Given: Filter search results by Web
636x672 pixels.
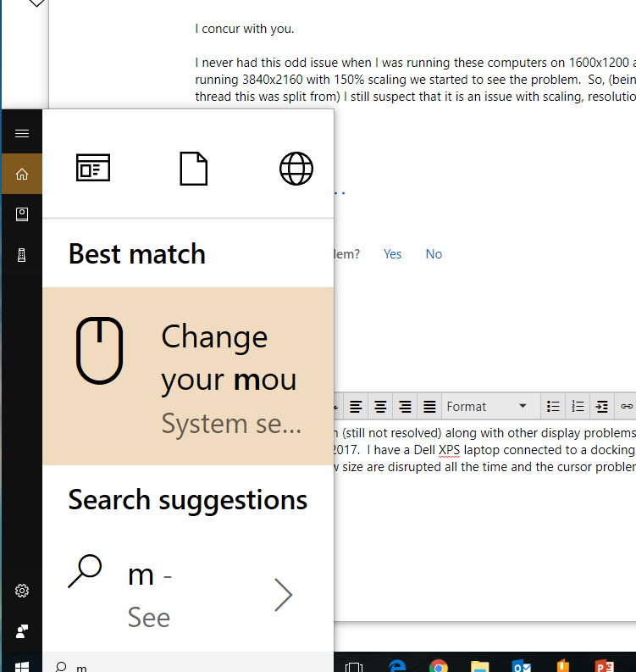Looking at the screenshot, I should coord(296,169).
